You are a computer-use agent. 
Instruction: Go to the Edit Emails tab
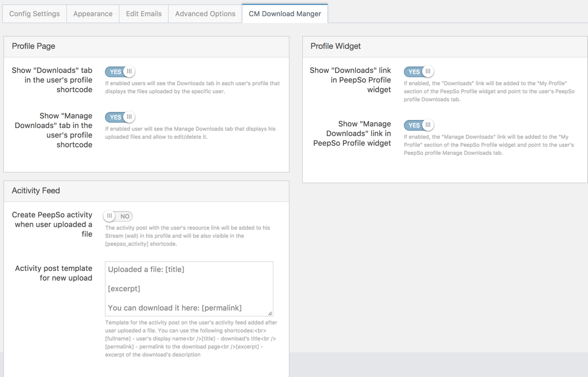tap(143, 14)
